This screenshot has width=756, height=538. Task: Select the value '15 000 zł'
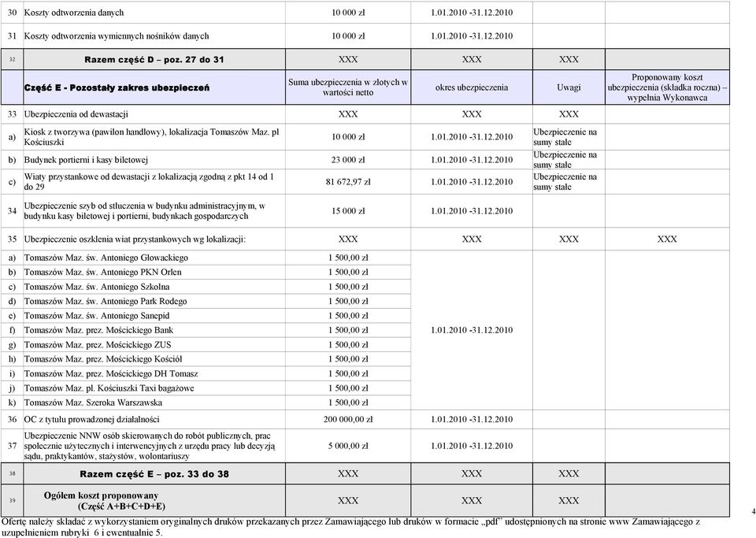click(x=348, y=211)
